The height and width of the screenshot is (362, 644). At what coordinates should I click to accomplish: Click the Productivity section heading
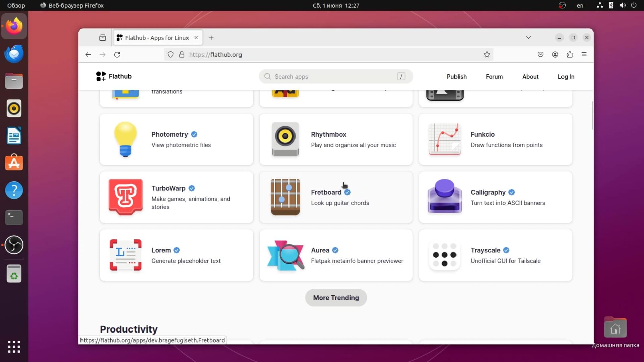[129, 329]
